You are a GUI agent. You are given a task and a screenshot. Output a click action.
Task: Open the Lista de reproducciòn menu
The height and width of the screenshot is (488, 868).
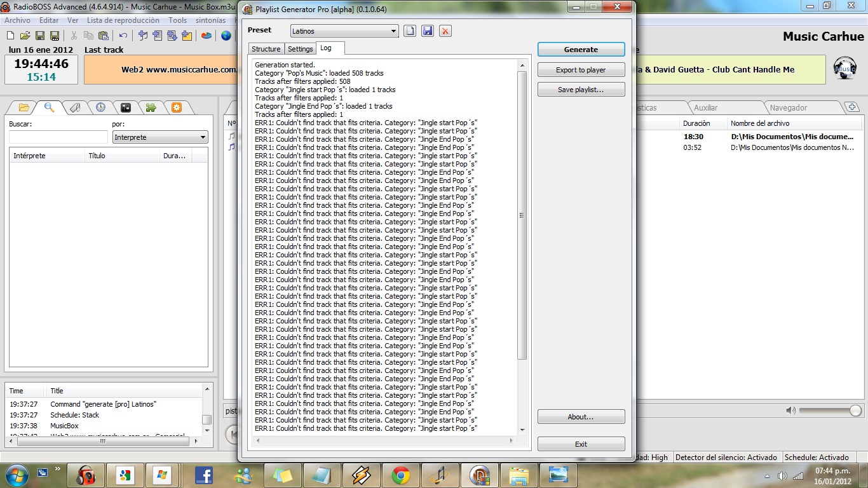(123, 20)
